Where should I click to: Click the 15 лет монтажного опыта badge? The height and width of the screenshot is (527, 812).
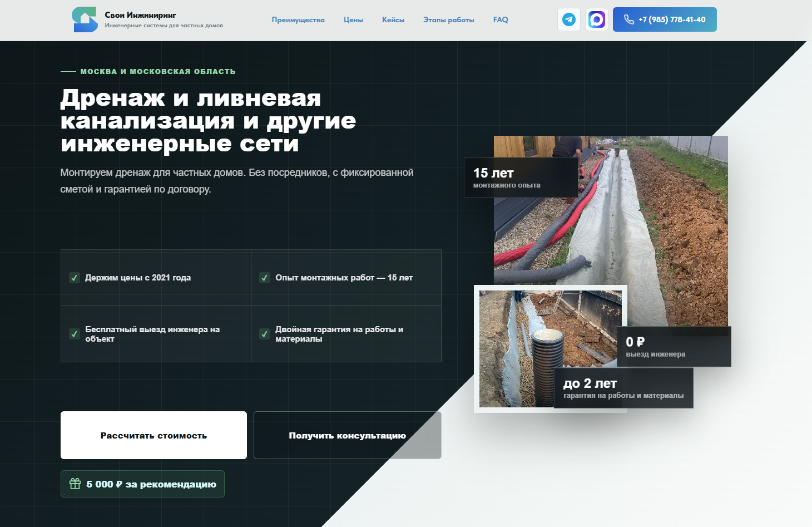tap(521, 178)
